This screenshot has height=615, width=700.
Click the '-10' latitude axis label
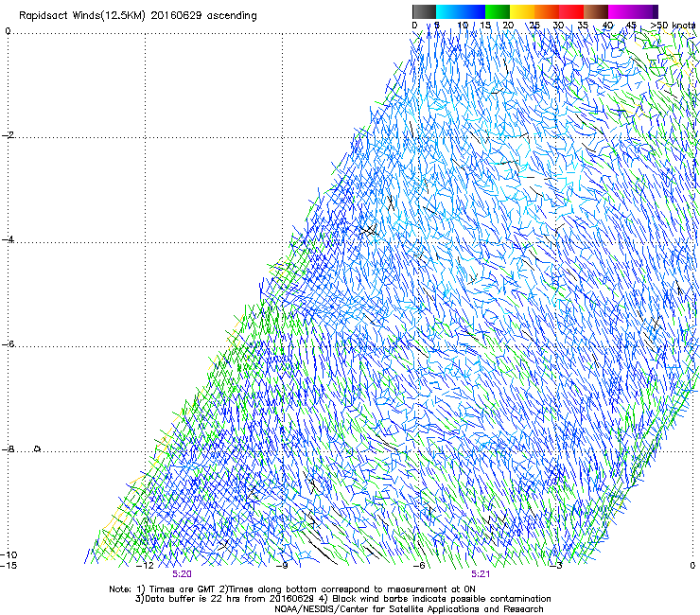[x=9, y=554]
